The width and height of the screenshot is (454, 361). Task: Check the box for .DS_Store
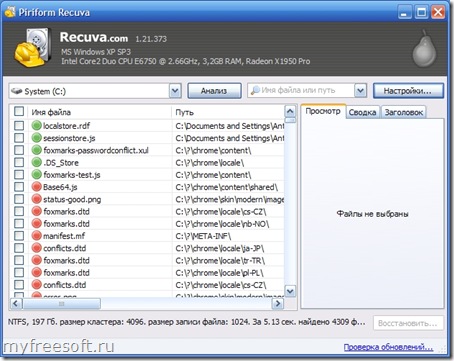(19, 162)
